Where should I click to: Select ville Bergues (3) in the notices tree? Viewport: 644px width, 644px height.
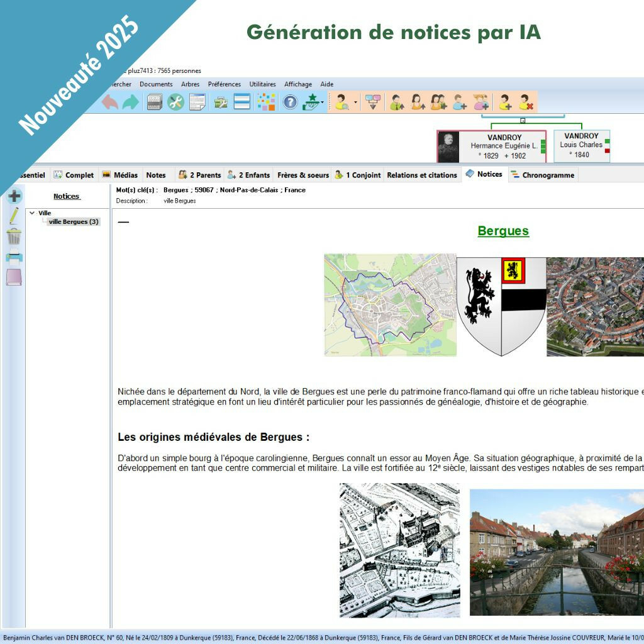point(74,222)
